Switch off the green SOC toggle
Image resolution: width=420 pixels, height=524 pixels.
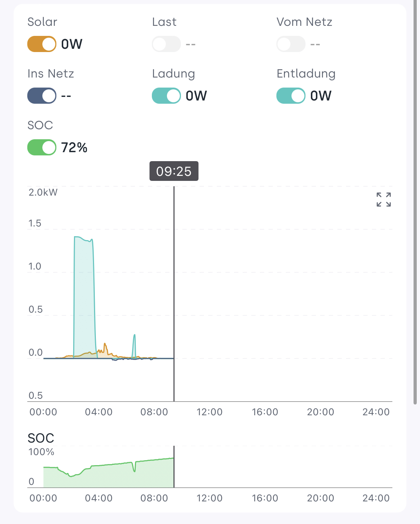(42, 148)
